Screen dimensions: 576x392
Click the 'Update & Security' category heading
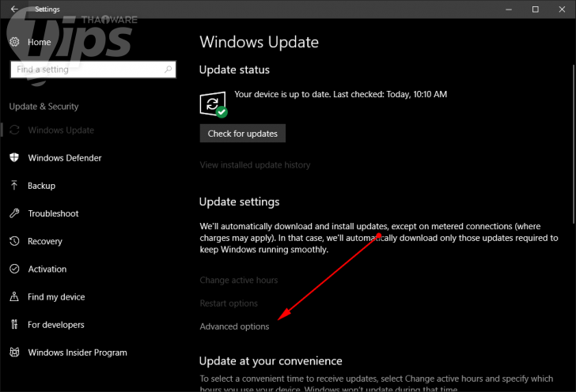tap(44, 107)
